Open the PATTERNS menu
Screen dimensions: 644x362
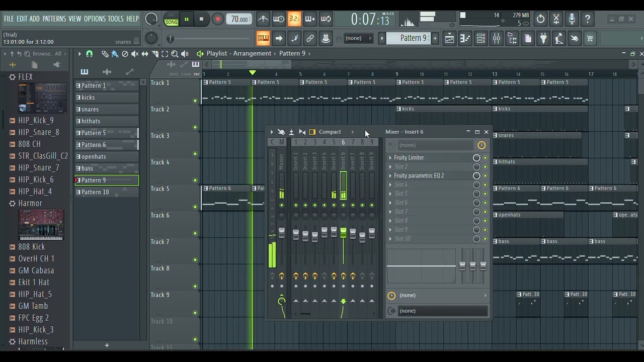54,19
